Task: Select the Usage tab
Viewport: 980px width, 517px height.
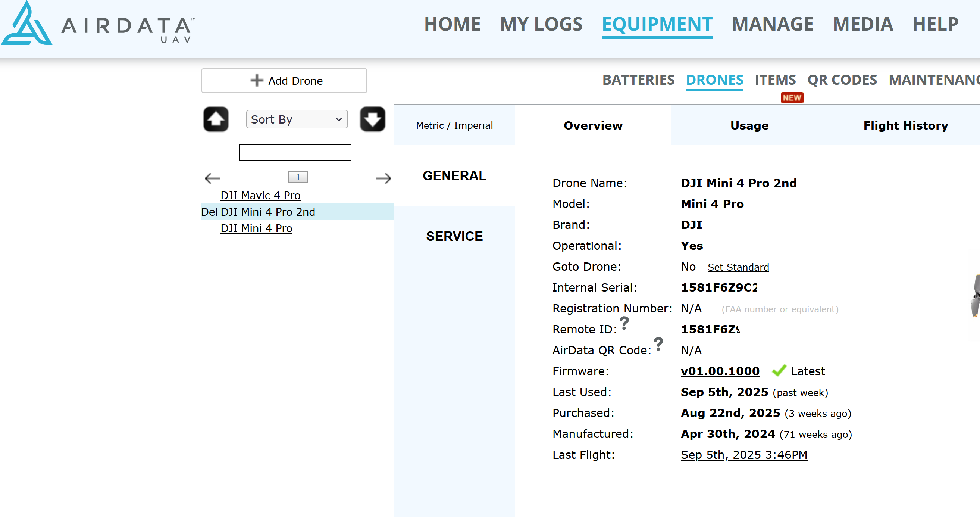Action: 749,125
